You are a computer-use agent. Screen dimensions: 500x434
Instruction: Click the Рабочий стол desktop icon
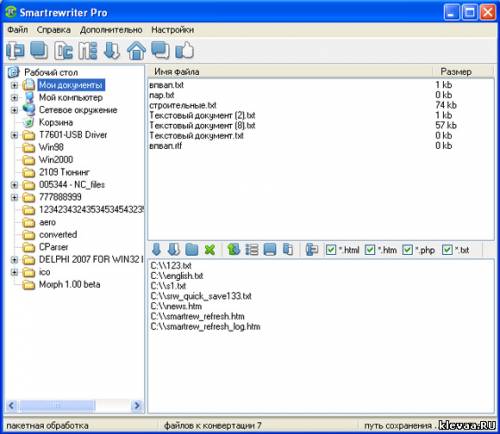pyautogui.click(x=14, y=72)
